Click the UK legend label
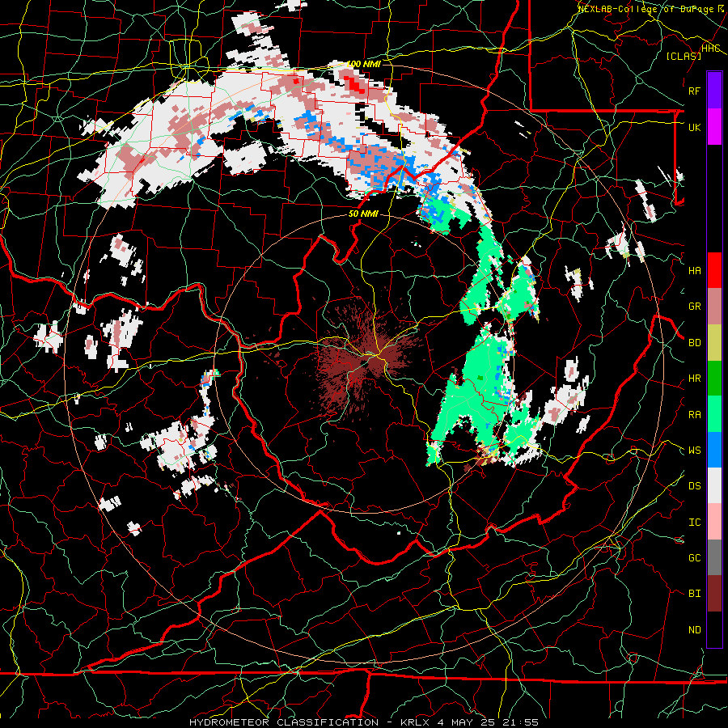The image size is (728, 728). pyautogui.click(x=695, y=127)
